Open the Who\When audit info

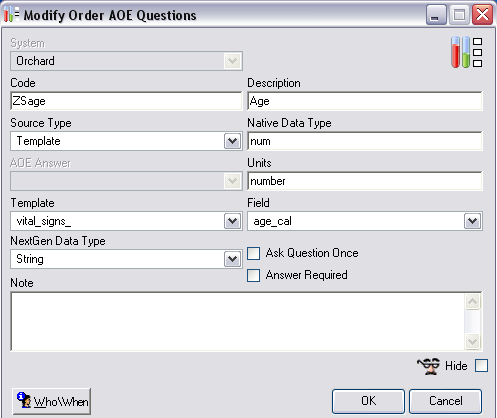[52, 401]
